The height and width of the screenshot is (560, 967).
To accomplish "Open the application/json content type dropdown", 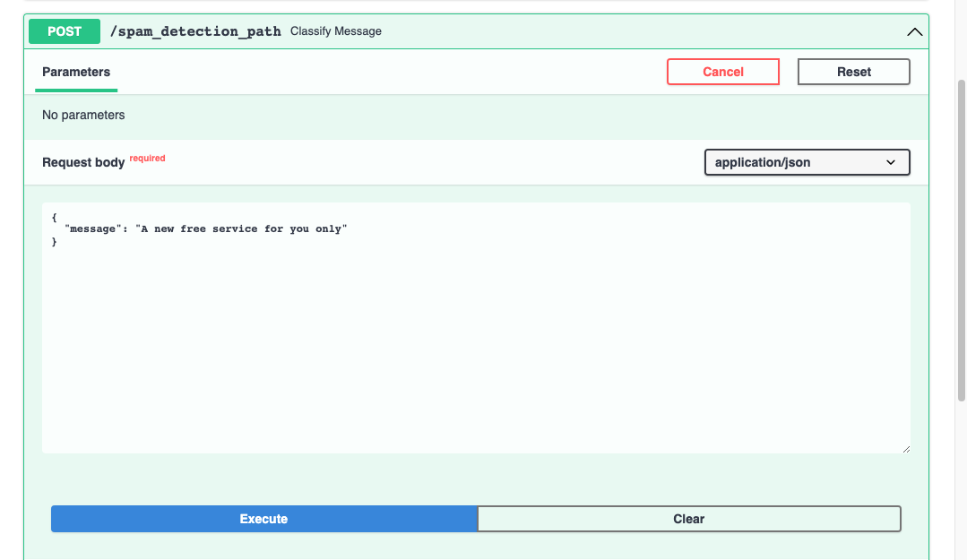I will click(x=807, y=162).
